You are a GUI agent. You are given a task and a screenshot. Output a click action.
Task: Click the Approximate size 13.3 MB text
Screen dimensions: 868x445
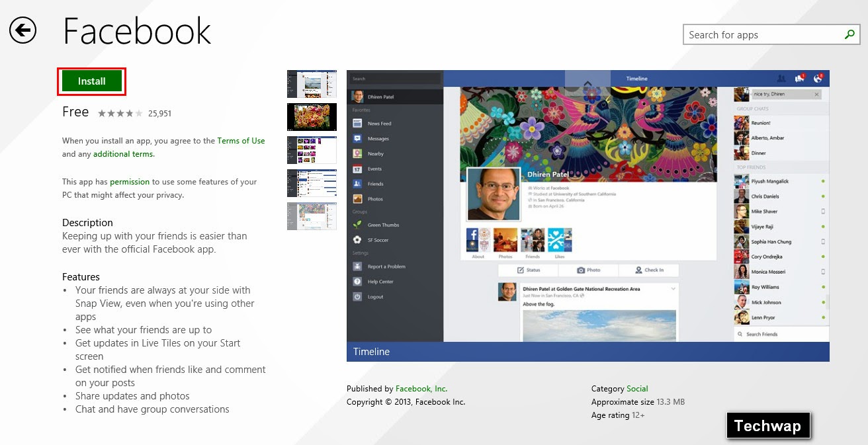pyautogui.click(x=638, y=402)
